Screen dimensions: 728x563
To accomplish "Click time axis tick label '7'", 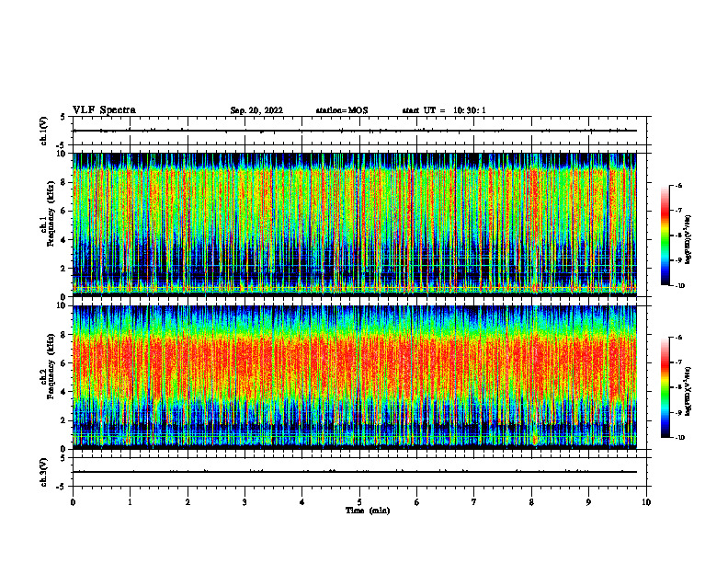I will point(474,502).
